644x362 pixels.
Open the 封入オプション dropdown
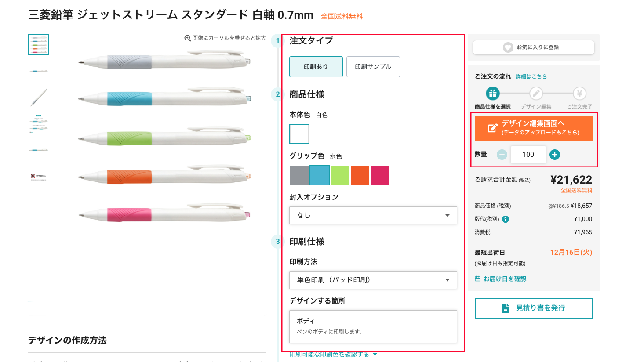click(373, 215)
